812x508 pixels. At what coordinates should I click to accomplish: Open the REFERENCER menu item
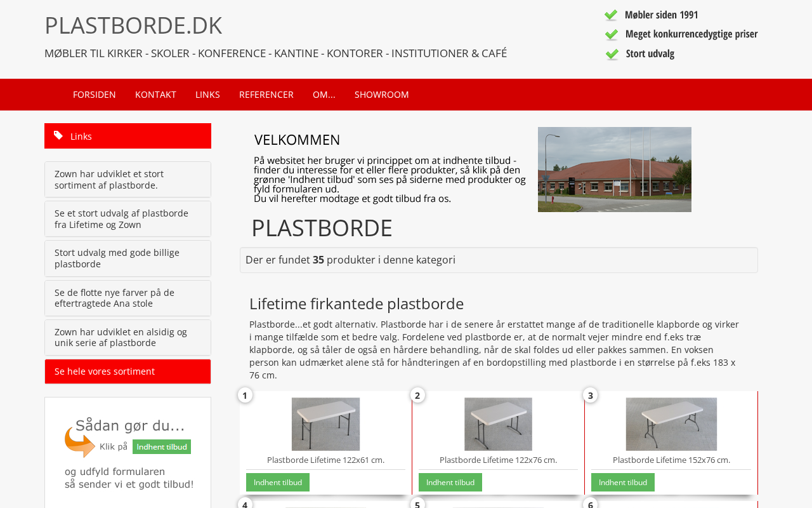click(x=266, y=95)
